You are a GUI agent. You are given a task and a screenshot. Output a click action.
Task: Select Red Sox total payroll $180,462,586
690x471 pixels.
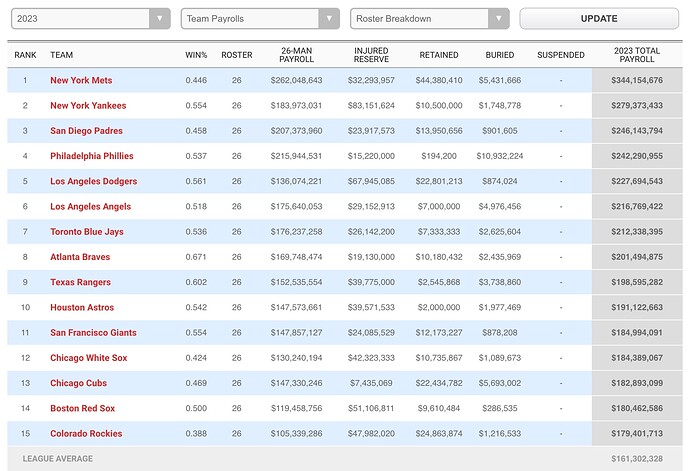click(x=637, y=408)
